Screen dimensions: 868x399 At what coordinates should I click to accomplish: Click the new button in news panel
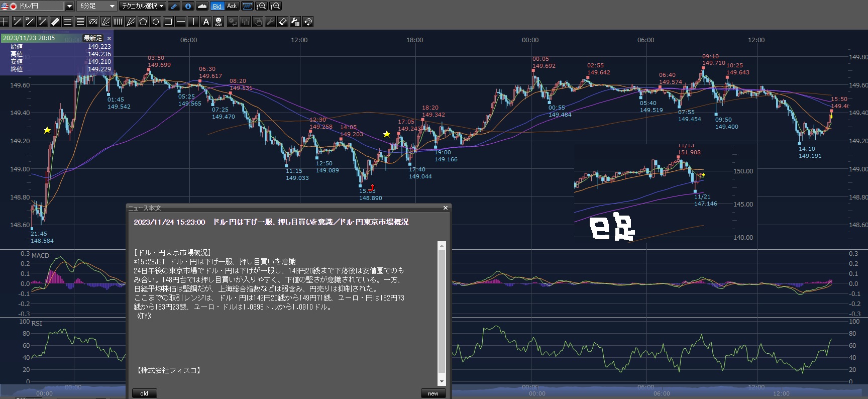(x=433, y=393)
